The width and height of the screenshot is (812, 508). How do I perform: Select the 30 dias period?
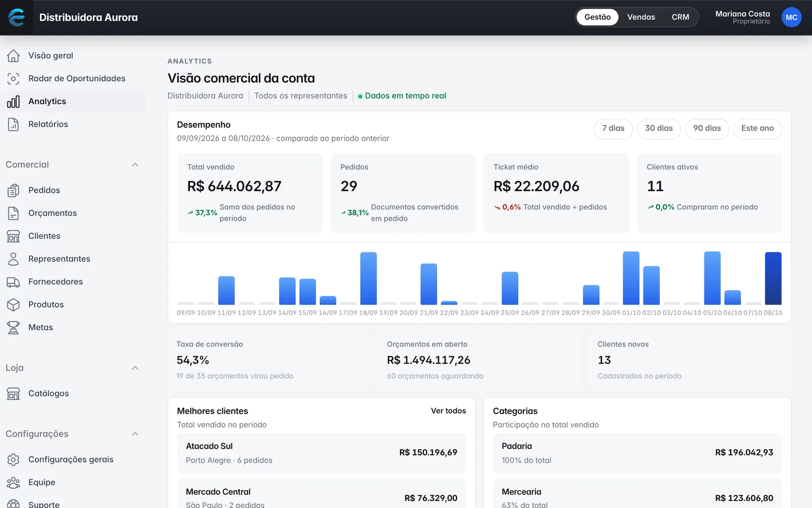pos(659,129)
